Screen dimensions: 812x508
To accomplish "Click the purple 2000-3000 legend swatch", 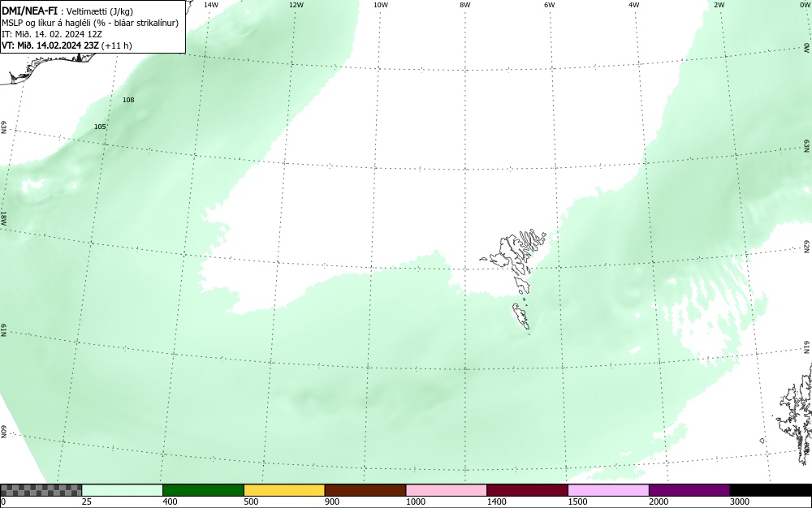I will coord(689,490).
